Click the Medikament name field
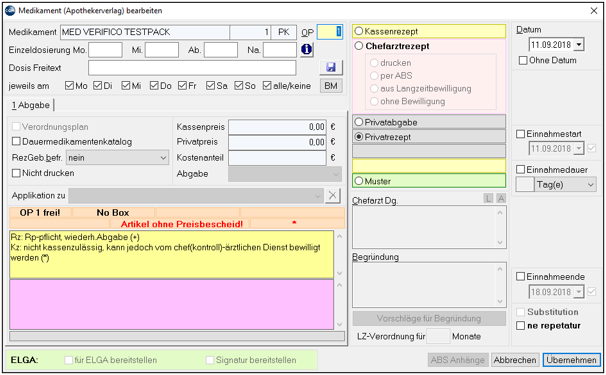This screenshot has width=606, height=375. point(145,32)
